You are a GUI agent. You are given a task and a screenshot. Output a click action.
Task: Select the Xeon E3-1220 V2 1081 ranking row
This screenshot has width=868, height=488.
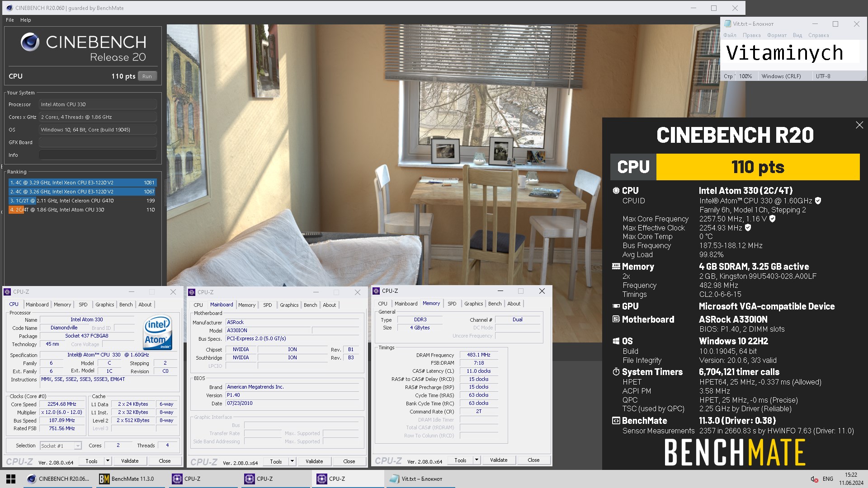click(x=83, y=183)
